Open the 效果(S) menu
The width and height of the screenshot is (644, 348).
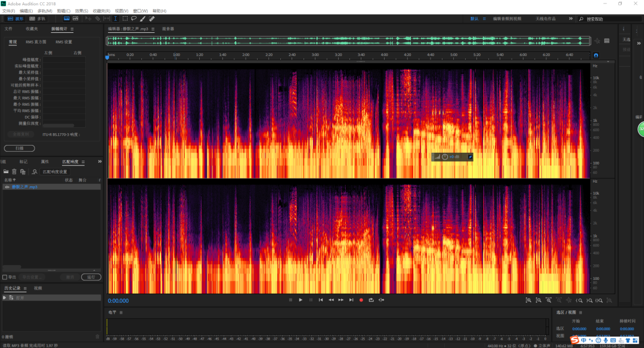pyautogui.click(x=81, y=11)
